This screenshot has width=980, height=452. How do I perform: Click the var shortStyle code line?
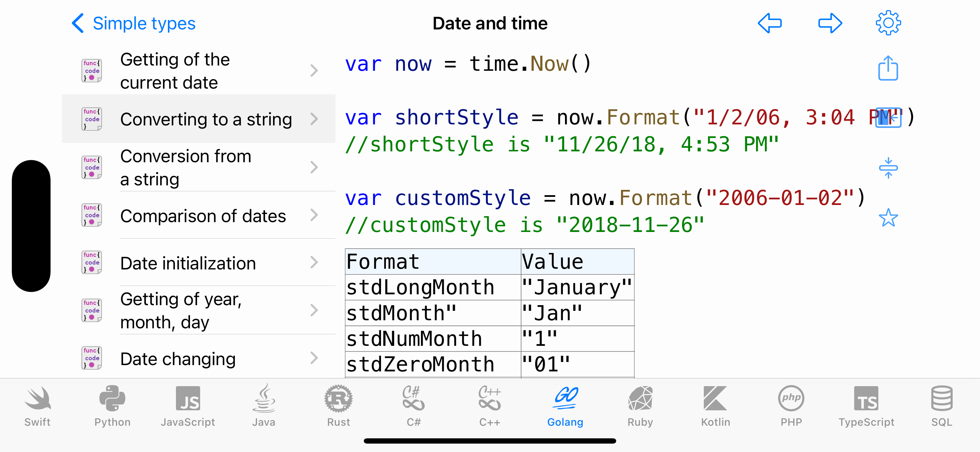(629, 117)
